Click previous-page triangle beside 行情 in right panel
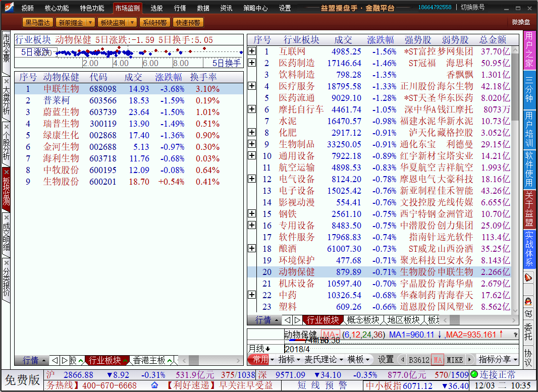The width and height of the screenshot is (538, 392). [288, 320]
